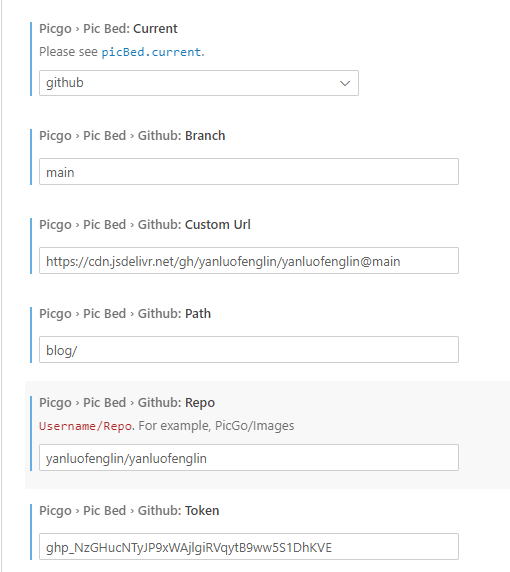Click the chevron arrow on github combo box
Screen dimensions: 510x572
(345, 83)
